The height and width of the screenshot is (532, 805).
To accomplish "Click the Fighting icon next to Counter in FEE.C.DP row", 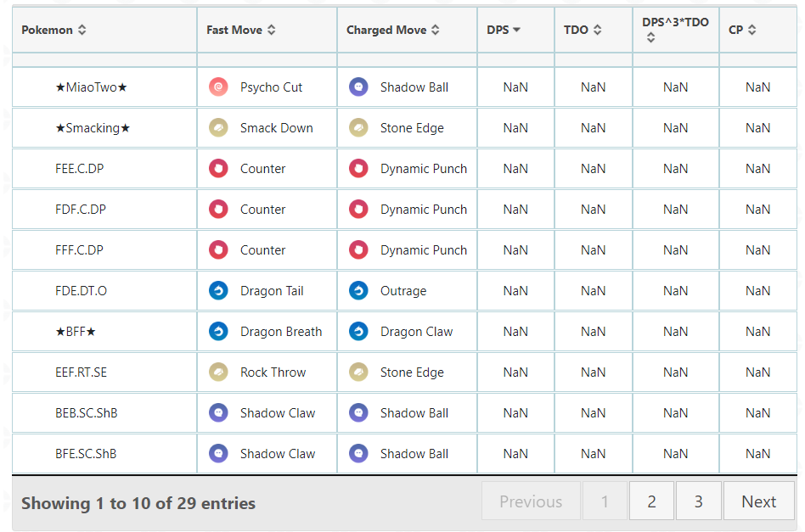I will tap(218, 168).
